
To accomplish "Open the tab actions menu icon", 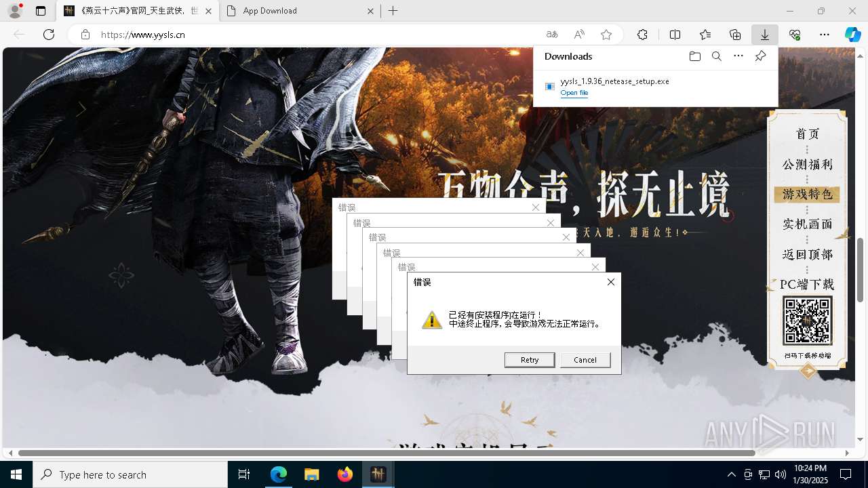I will 41,11.
